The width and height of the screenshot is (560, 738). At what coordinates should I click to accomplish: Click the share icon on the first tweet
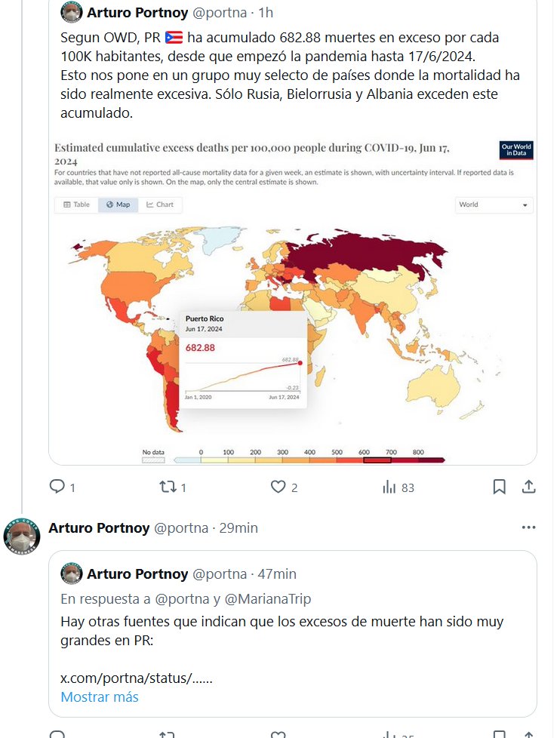(529, 487)
